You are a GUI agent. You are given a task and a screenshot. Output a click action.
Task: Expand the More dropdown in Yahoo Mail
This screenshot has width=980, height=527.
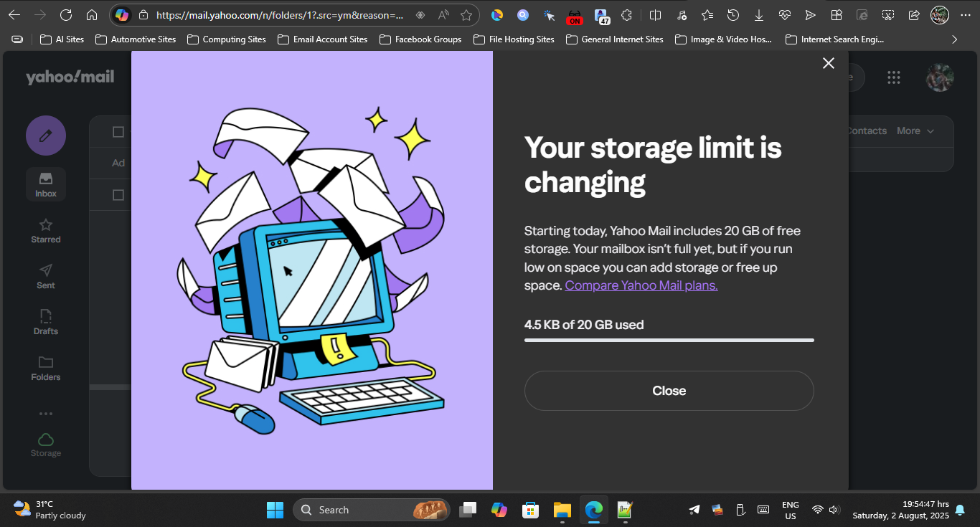tap(915, 131)
